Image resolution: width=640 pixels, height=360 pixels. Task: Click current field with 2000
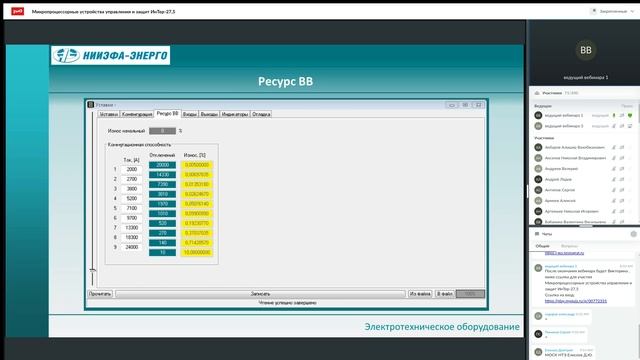click(131, 169)
